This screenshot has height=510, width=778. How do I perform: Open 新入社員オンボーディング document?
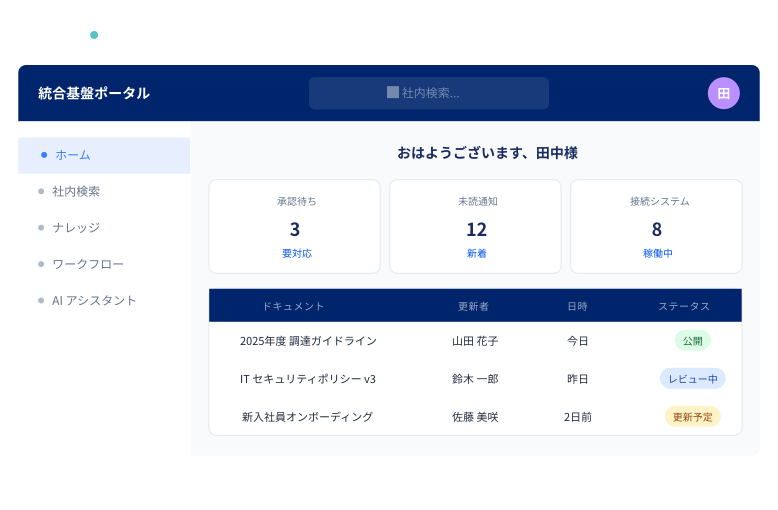(x=308, y=417)
